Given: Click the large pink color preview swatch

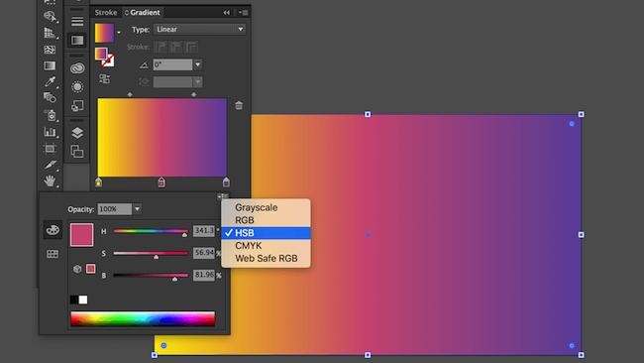Looking at the screenshot, I should click(81, 235).
